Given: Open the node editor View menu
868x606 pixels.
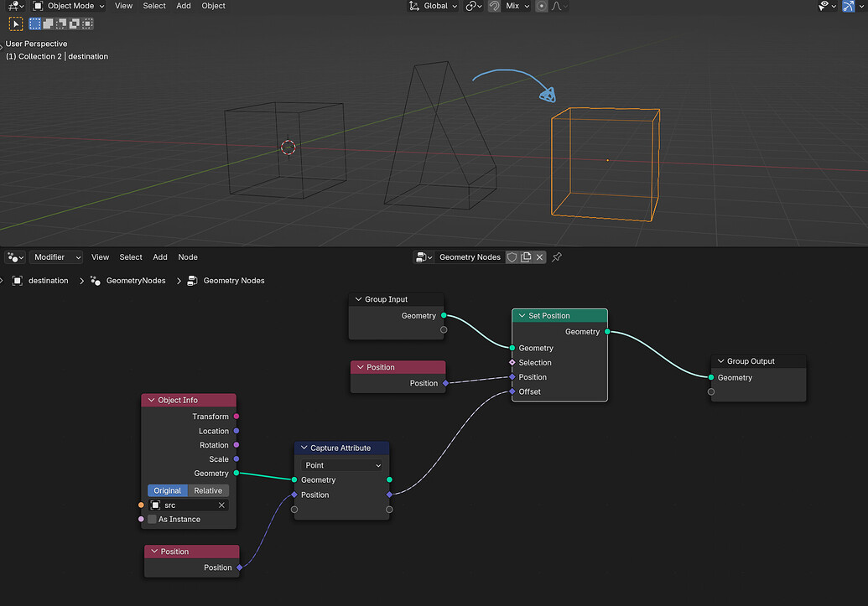Looking at the screenshot, I should [100, 257].
